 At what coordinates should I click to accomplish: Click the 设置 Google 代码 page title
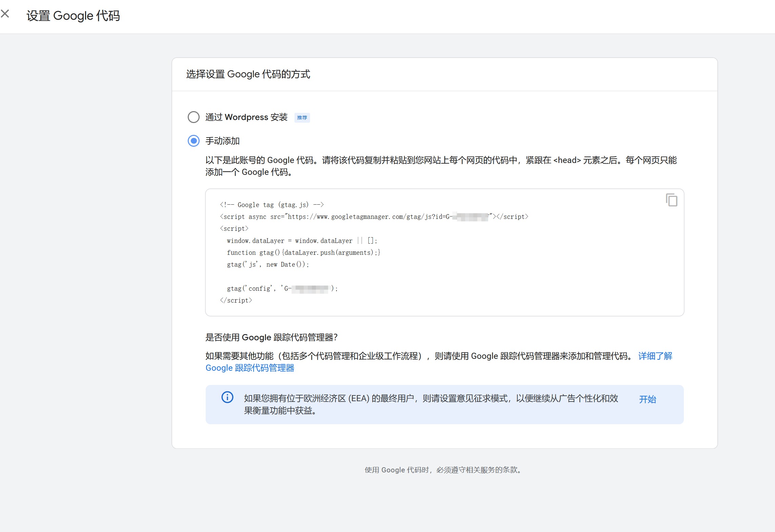tap(73, 16)
